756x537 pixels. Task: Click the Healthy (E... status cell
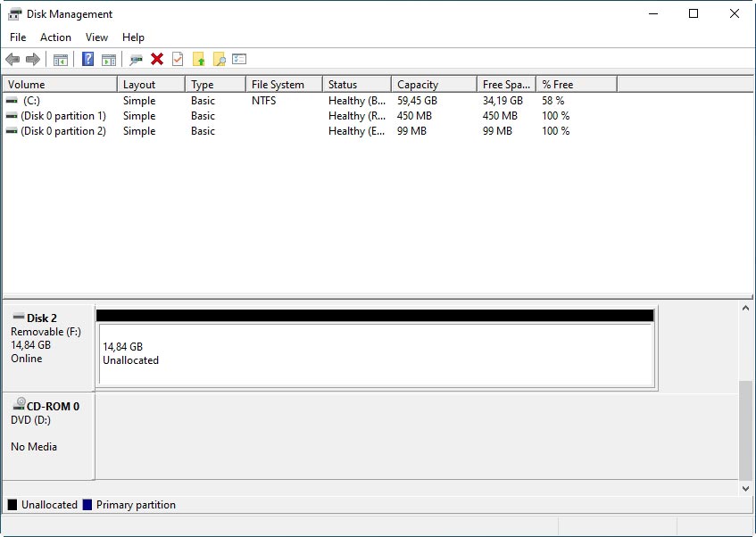357,131
